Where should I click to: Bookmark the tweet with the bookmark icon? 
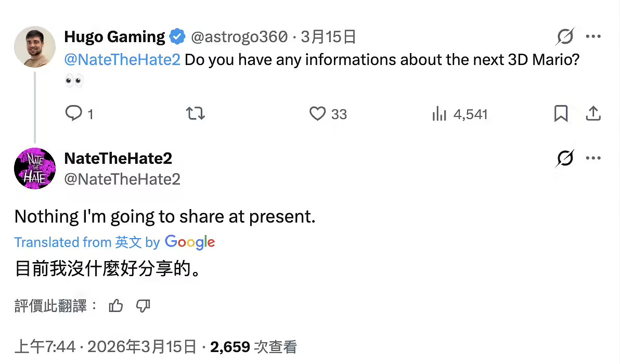point(561,114)
